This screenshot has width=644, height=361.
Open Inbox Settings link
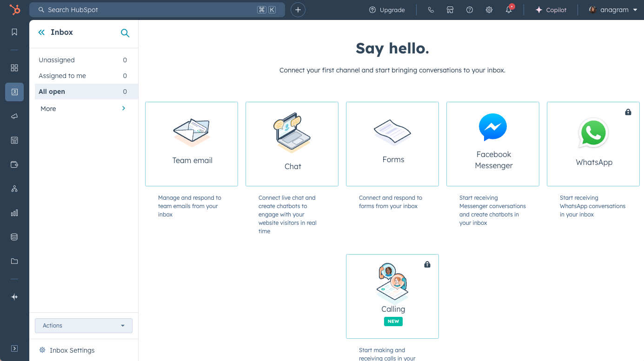pos(67,350)
